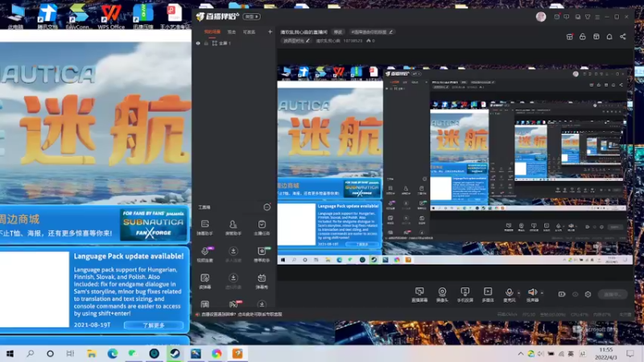This screenshot has height=362, width=644.
Task: Click the tag pill next to room title
Action: pos(337,32)
